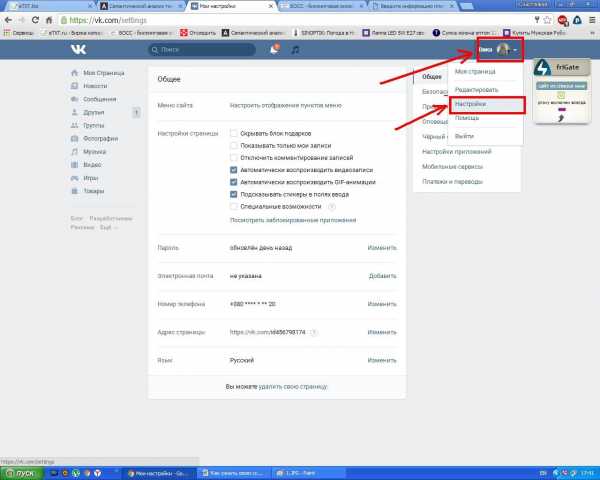Select Моя страница in the profile dropdown
The width and height of the screenshot is (600, 480).
(475, 72)
